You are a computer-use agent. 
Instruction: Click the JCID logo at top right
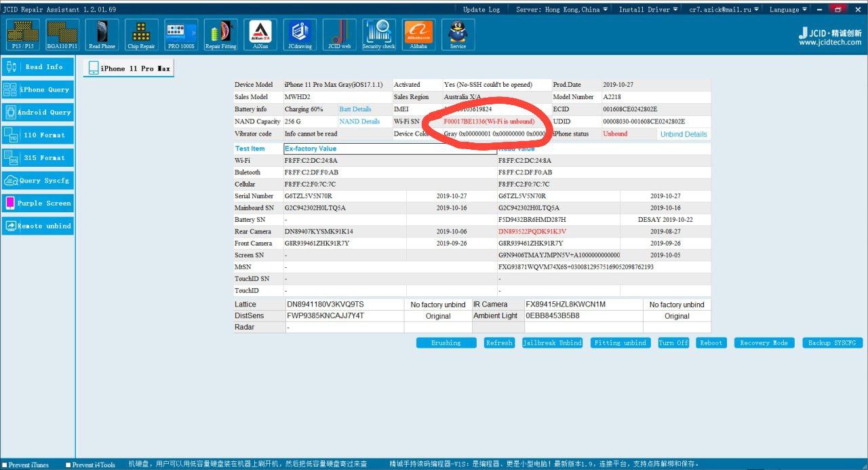829,33
